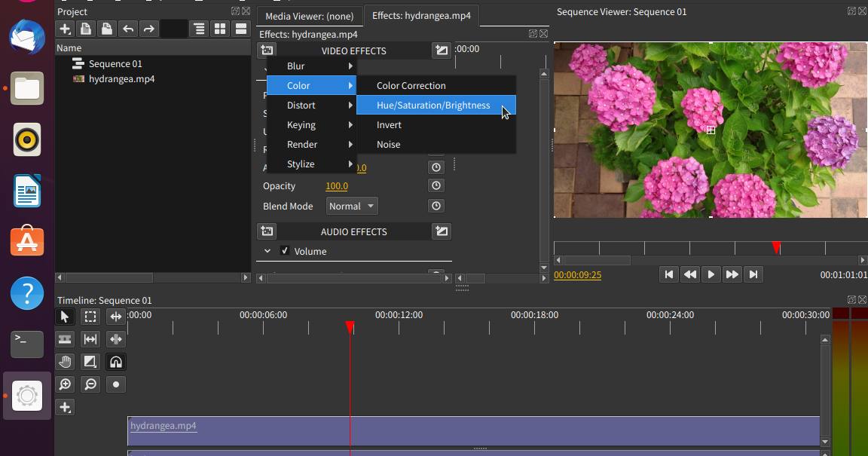868x456 pixels.
Task: Toggle timeline snapping with the magnet icon
Action: [115, 362]
